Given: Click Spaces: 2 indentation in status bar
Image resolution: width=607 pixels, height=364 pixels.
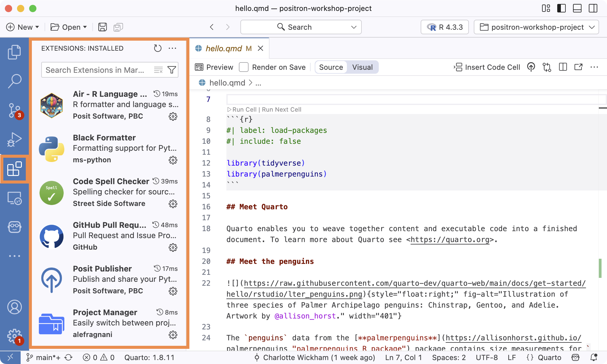Looking at the screenshot, I should click(449, 358).
